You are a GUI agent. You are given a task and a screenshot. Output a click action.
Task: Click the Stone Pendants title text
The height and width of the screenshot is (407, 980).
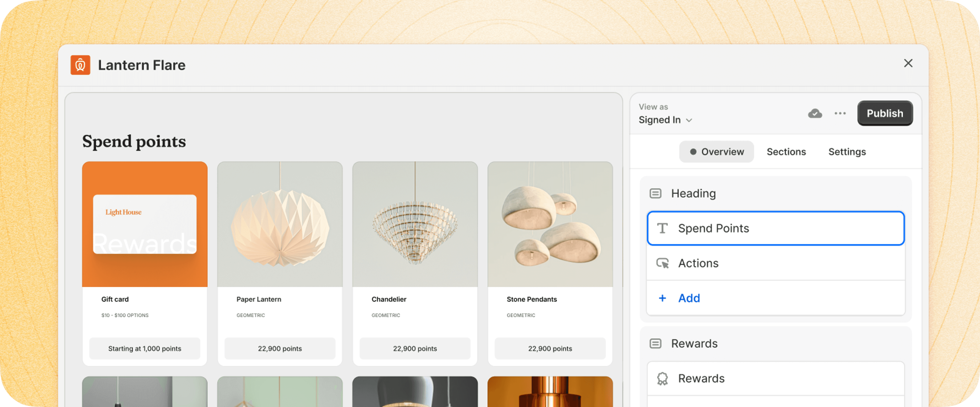(531, 299)
